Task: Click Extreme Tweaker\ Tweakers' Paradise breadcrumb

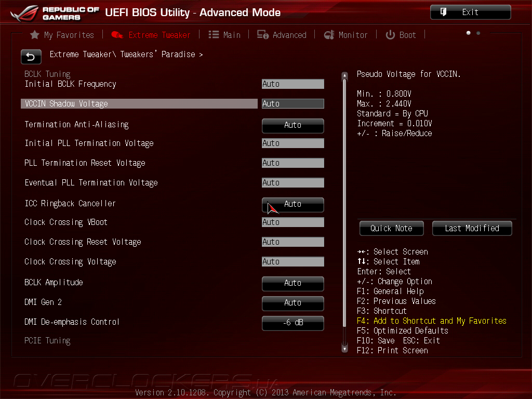Action: [126, 54]
